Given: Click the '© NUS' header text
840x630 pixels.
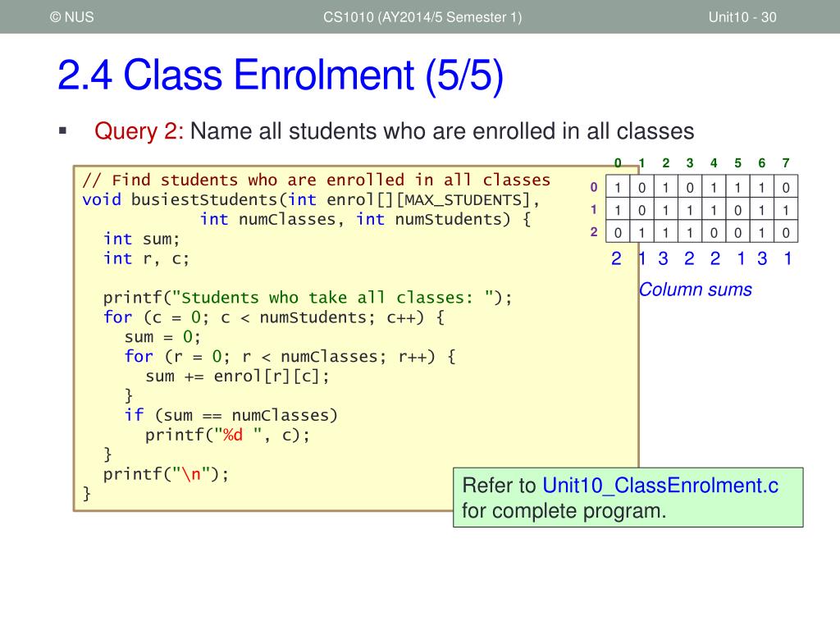Looking at the screenshot, I should point(72,17).
